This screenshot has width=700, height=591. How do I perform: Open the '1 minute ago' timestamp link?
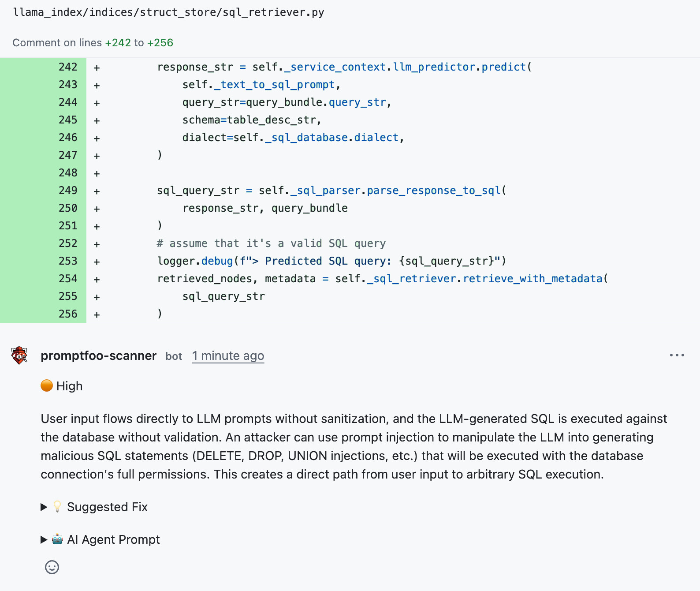click(228, 356)
